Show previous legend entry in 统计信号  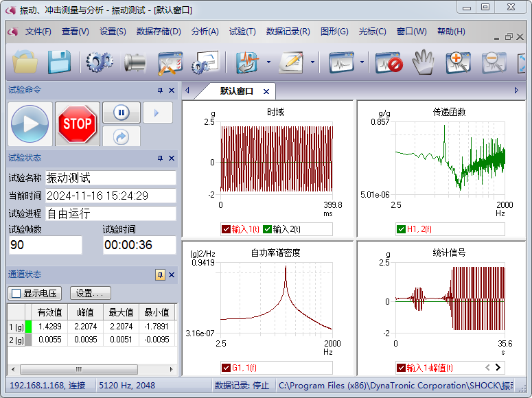(x=487, y=367)
